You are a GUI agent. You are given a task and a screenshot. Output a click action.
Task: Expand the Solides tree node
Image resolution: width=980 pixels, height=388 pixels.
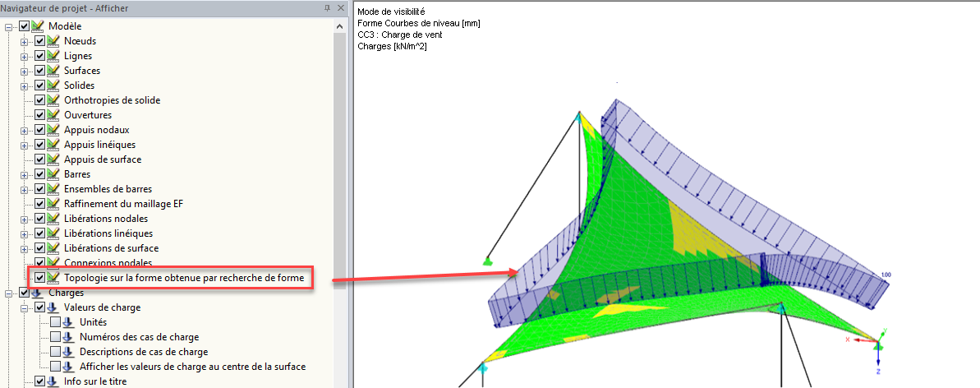[x=25, y=86]
